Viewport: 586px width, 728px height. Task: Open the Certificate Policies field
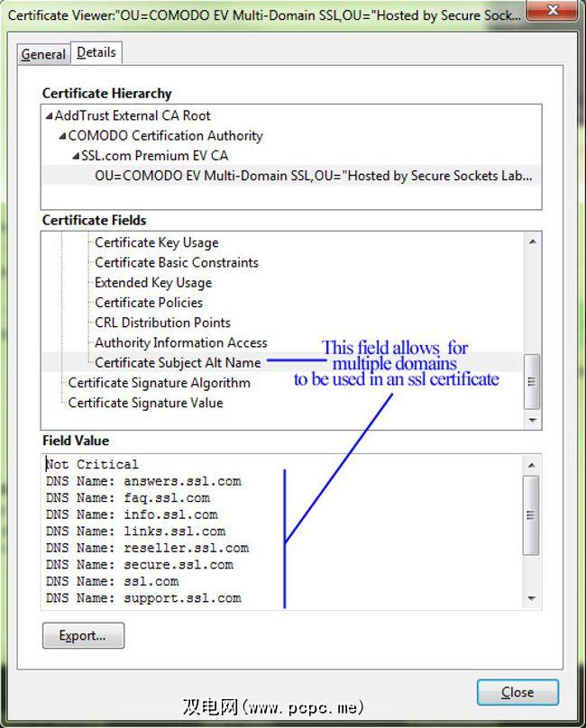tap(149, 303)
